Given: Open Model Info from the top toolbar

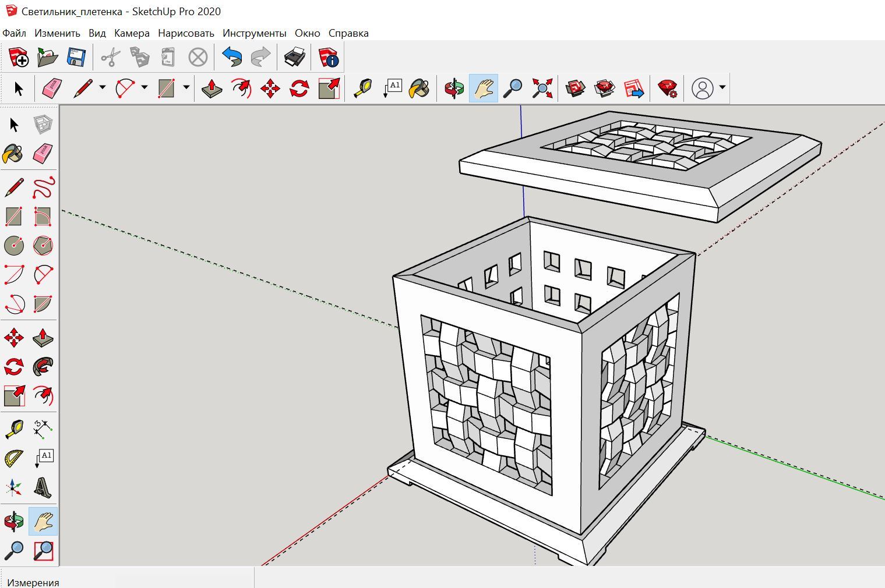Looking at the screenshot, I should point(329,57).
